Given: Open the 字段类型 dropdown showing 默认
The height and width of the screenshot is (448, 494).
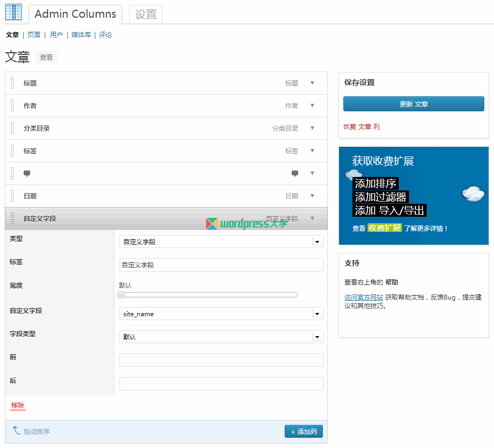Looking at the screenshot, I should pyautogui.click(x=221, y=337).
